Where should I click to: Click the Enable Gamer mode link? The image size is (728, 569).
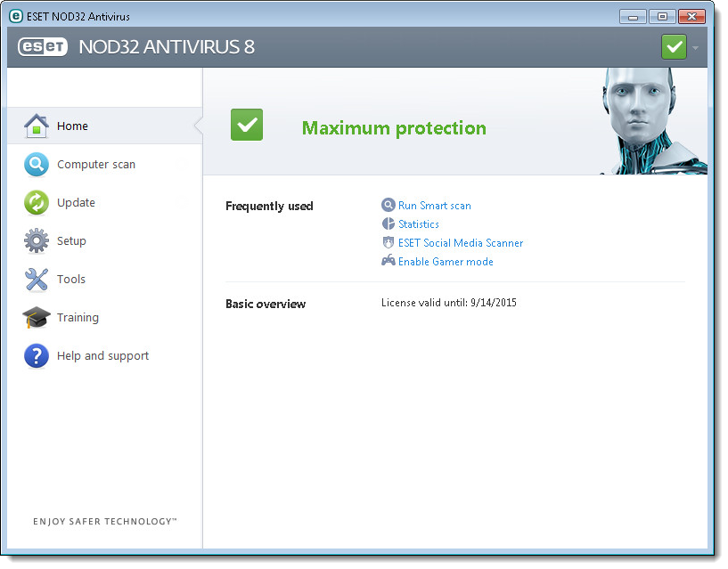tap(446, 262)
